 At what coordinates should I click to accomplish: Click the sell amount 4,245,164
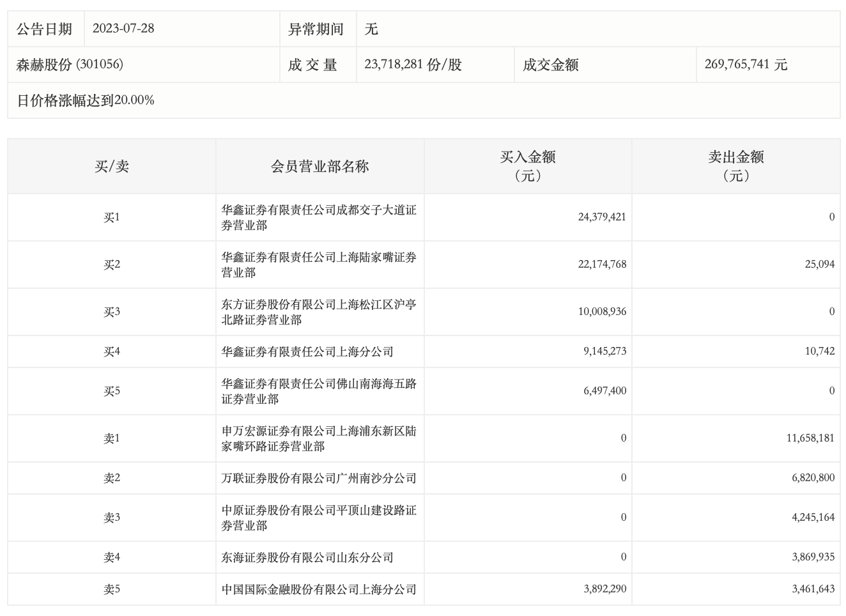(x=813, y=518)
